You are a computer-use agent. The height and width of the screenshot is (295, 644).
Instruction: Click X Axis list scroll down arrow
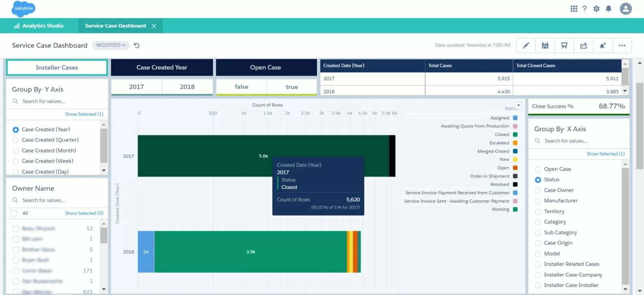pyautogui.click(x=625, y=289)
